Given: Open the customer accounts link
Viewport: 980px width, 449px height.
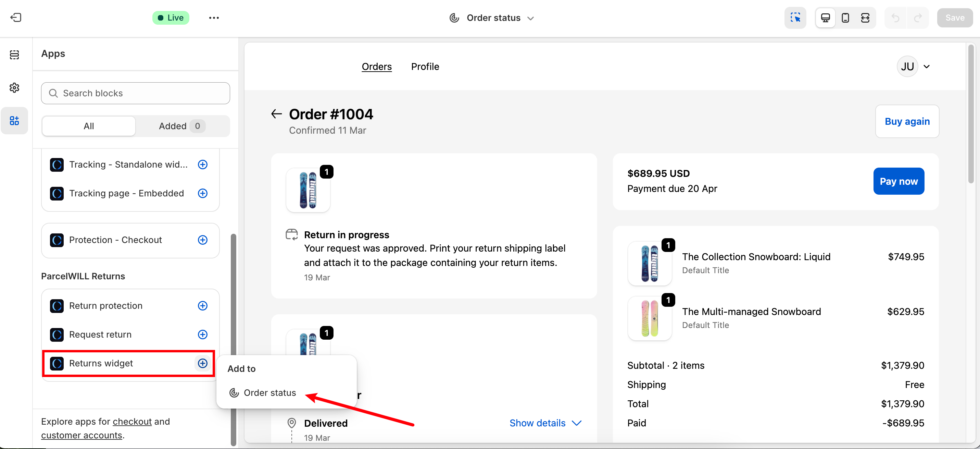Looking at the screenshot, I should [81, 435].
